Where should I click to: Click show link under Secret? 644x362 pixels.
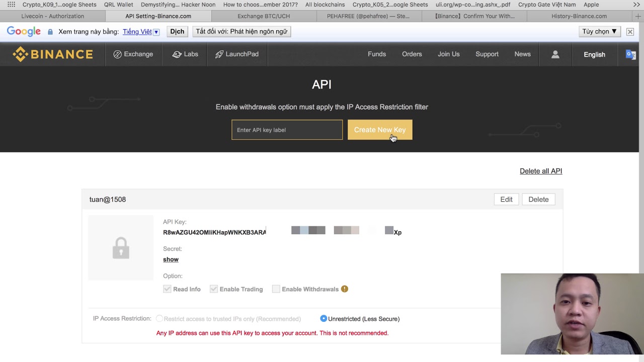(x=171, y=259)
